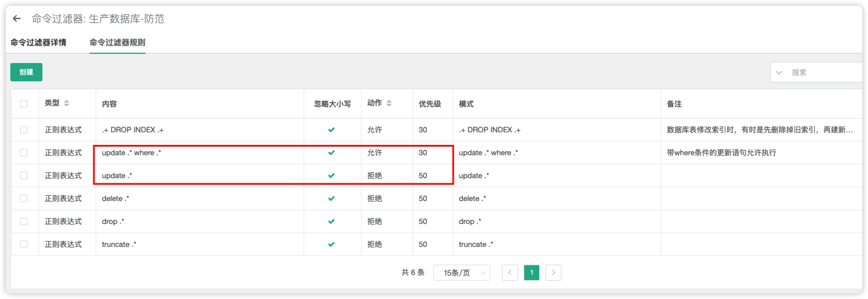Switch to the 命令过滤器详情 tab

38,43
